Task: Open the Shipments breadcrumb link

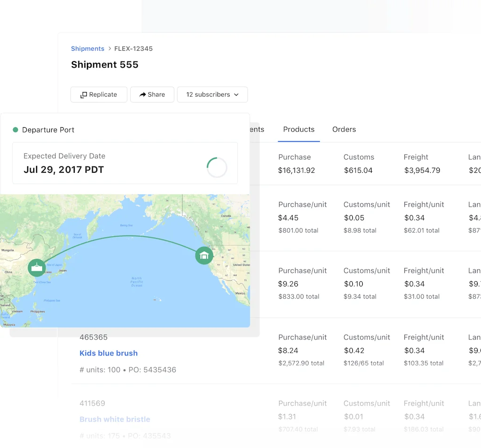Action: point(87,48)
